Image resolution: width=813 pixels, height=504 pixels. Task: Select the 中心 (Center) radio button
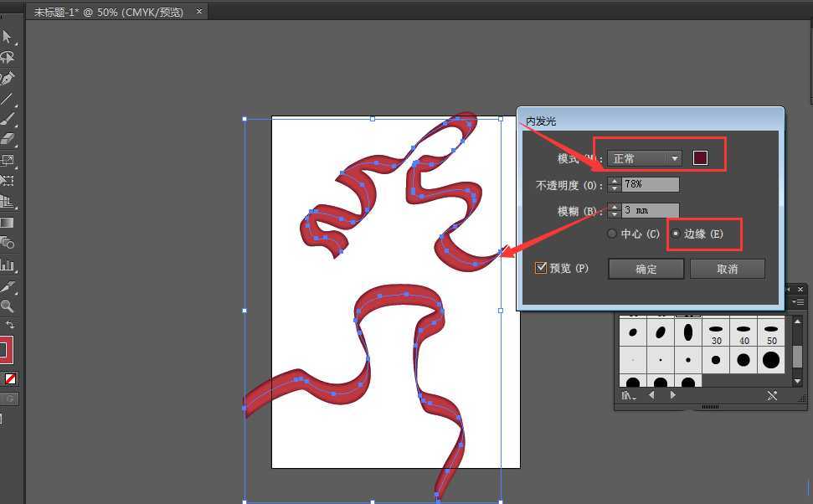point(612,234)
